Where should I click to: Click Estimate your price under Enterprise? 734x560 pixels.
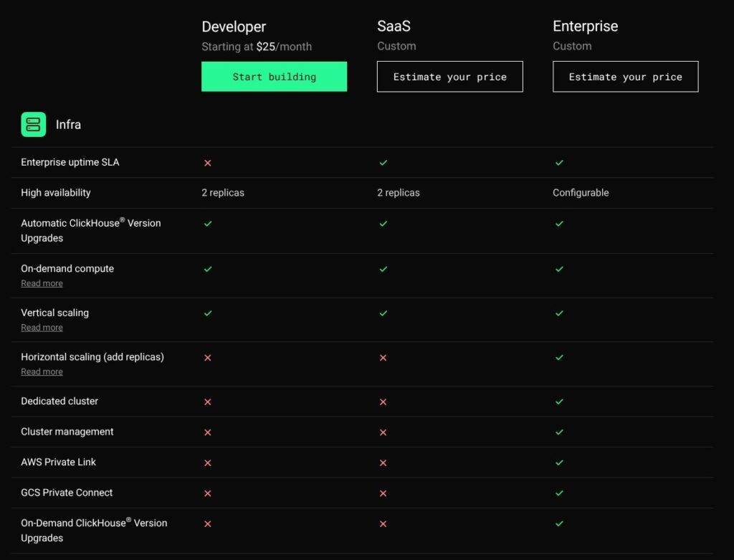[625, 77]
